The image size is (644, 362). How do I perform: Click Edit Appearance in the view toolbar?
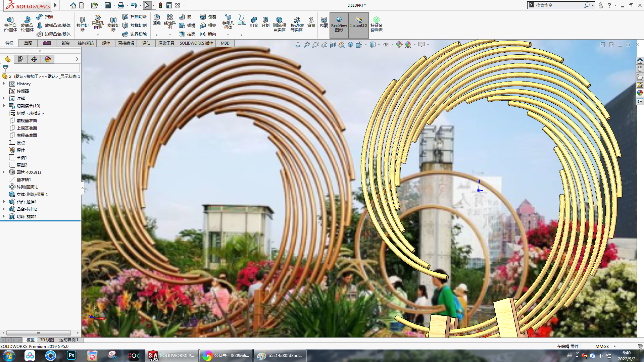399,45
